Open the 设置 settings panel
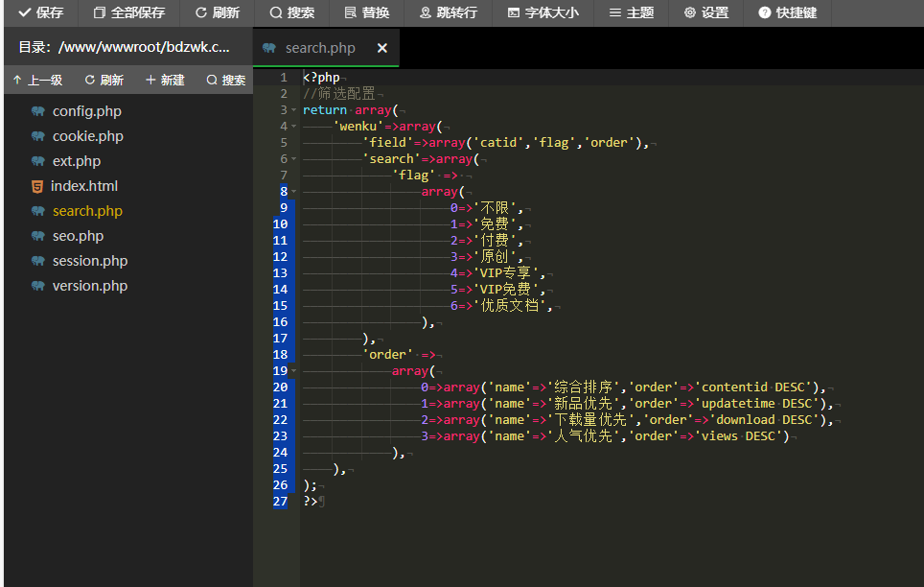Screen dimensions: 924x587 pos(705,13)
